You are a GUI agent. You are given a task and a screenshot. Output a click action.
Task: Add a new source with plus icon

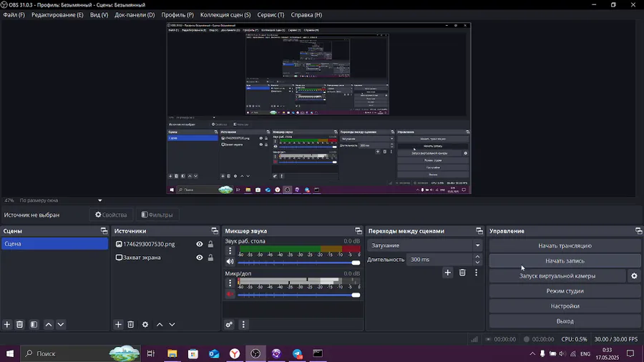118,324
